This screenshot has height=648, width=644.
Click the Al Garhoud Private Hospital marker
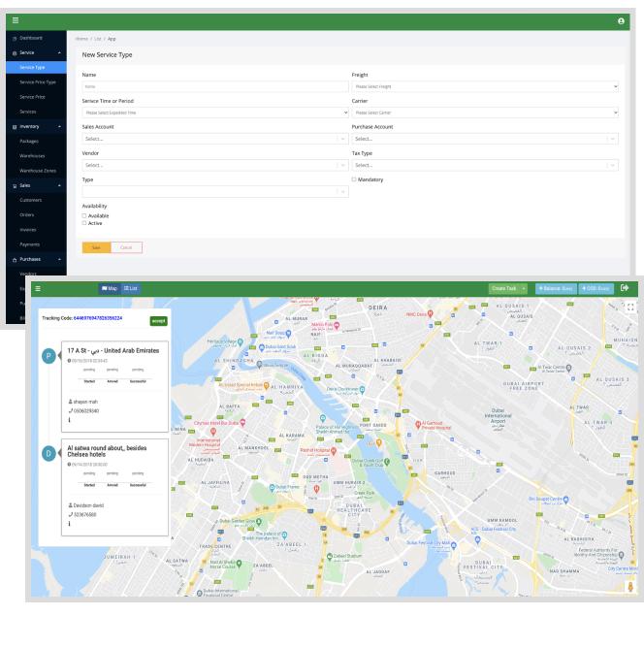pos(418,424)
